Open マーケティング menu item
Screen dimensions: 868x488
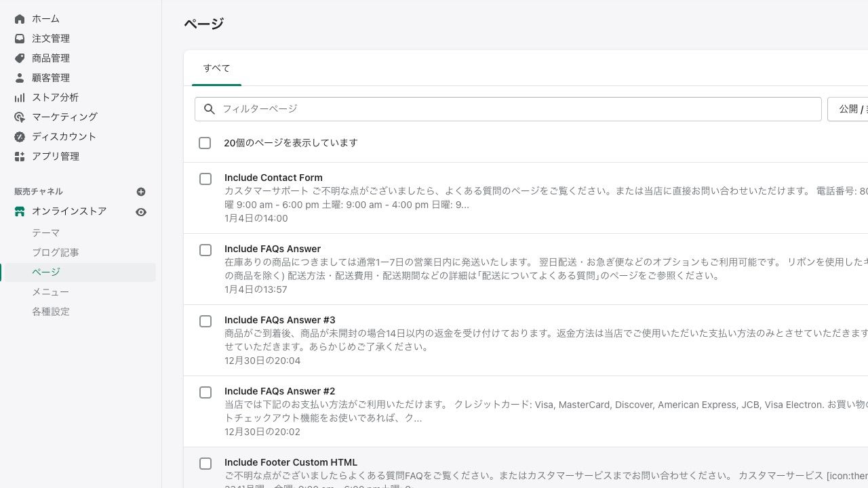(x=64, y=117)
